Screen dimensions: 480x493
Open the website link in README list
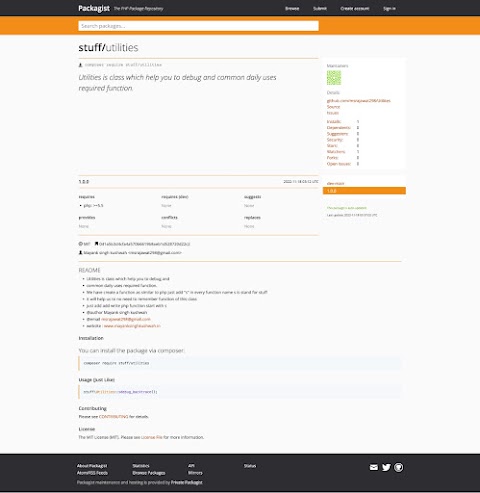(x=132, y=326)
